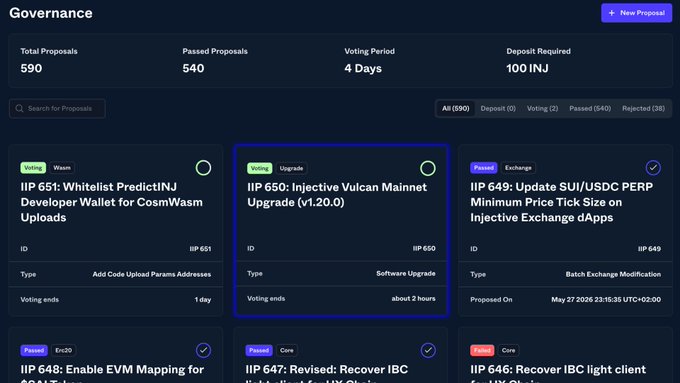Click the Total Proposals '590' value
Screen dimensions: 680x383
pos(31,68)
